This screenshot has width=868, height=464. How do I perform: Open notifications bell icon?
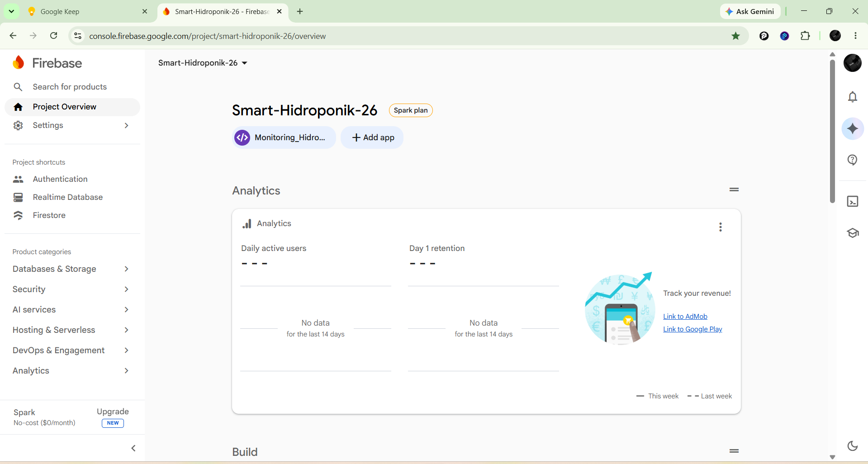tap(853, 97)
